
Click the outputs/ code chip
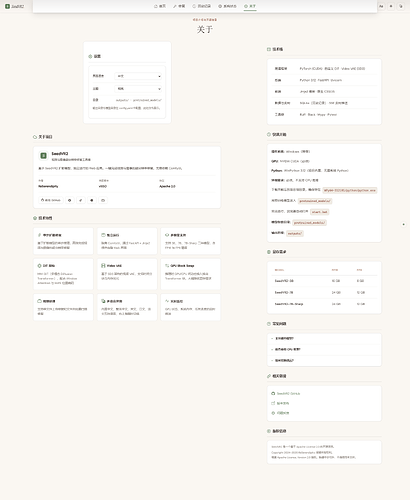pyautogui.click(x=295, y=233)
